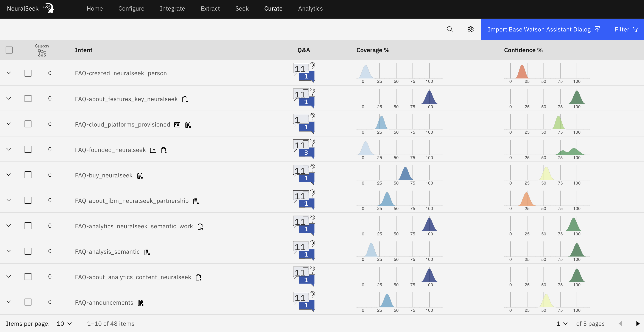Screen dimensions: 644x335
Task: Click confidence chart for FAQ-created_neuralseek_person
Action: [547, 73]
